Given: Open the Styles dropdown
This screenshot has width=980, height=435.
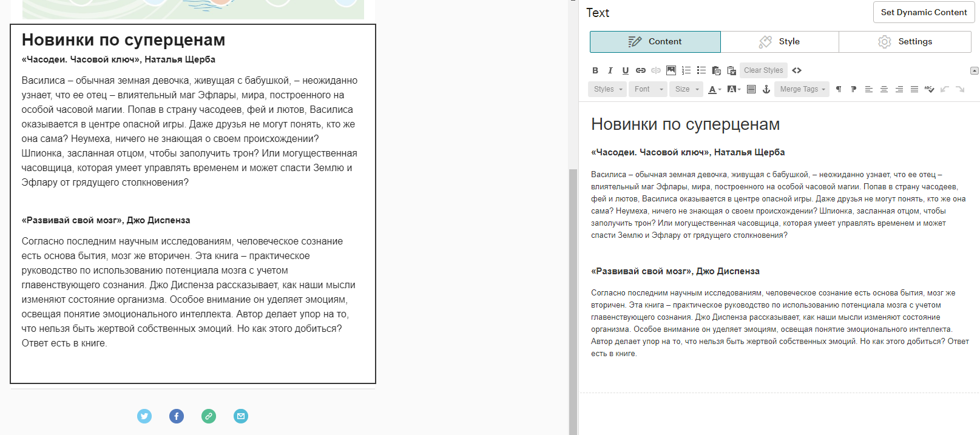Looking at the screenshot, I should click(x=607, y=89).
